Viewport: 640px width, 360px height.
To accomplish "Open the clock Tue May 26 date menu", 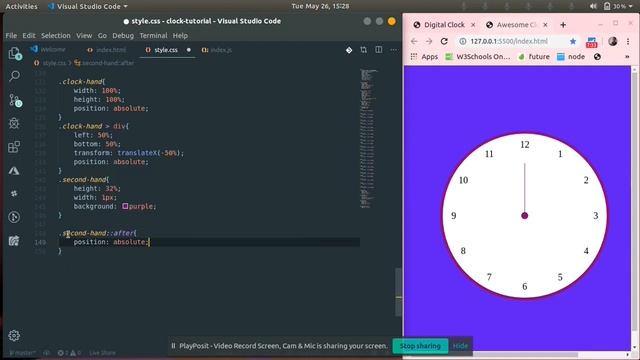I will 320,6.
